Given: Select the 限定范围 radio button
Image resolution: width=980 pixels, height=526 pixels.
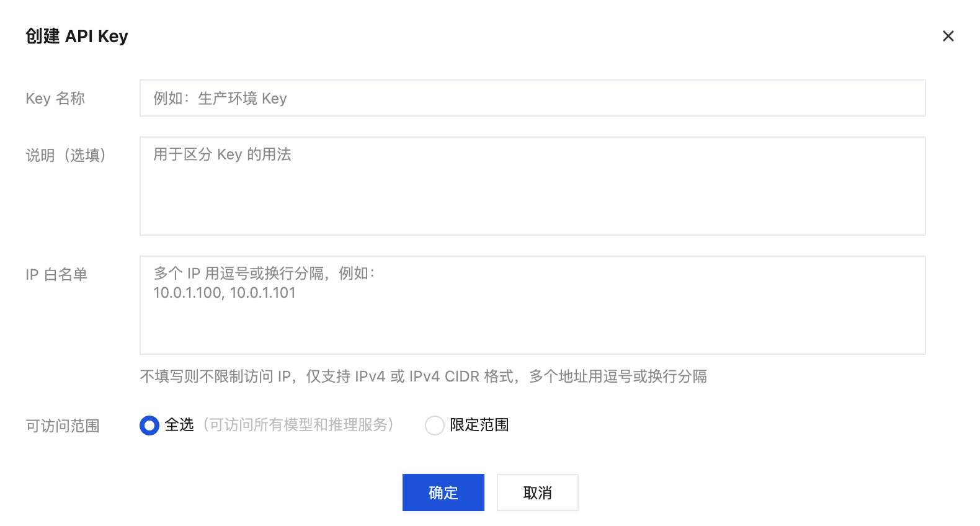Looking at the screenshot, I should (435, 426).
